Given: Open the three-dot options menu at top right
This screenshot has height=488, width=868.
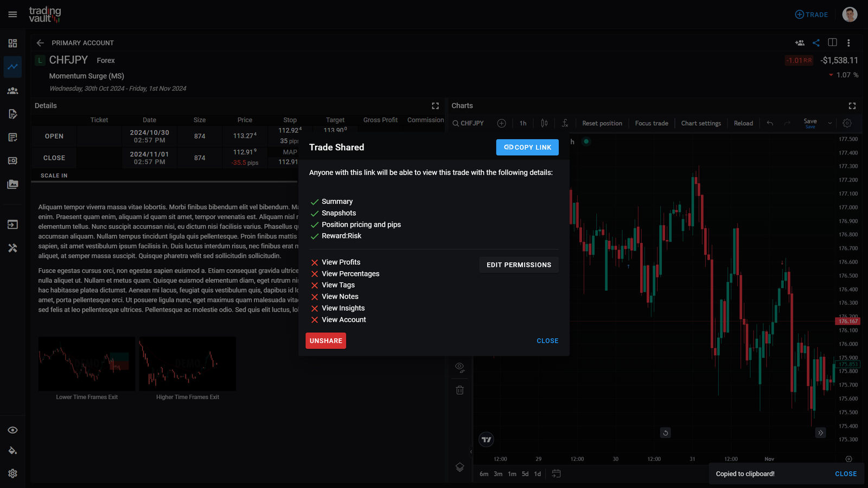Looking at the screenshot, I should click(x=849, y=42).
